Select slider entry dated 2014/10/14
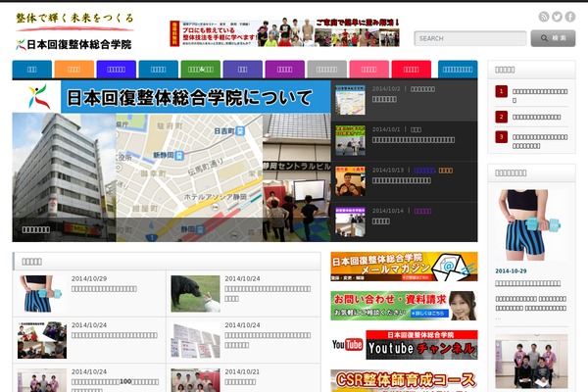 click(405, 221)
